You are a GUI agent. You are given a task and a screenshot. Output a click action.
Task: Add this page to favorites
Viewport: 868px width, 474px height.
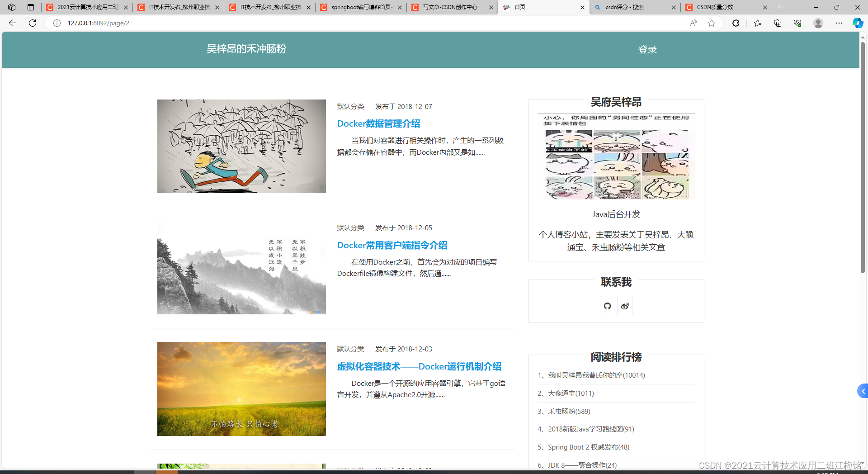pos(712,23)
